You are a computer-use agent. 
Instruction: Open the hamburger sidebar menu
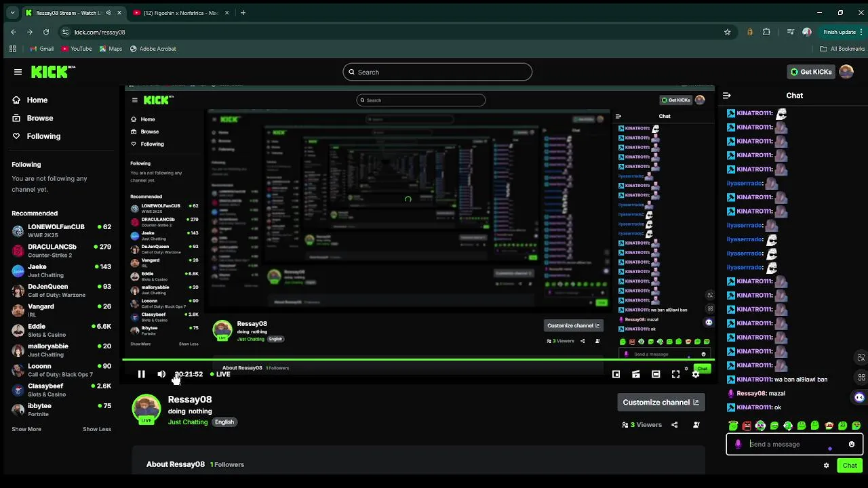(18, 72)
